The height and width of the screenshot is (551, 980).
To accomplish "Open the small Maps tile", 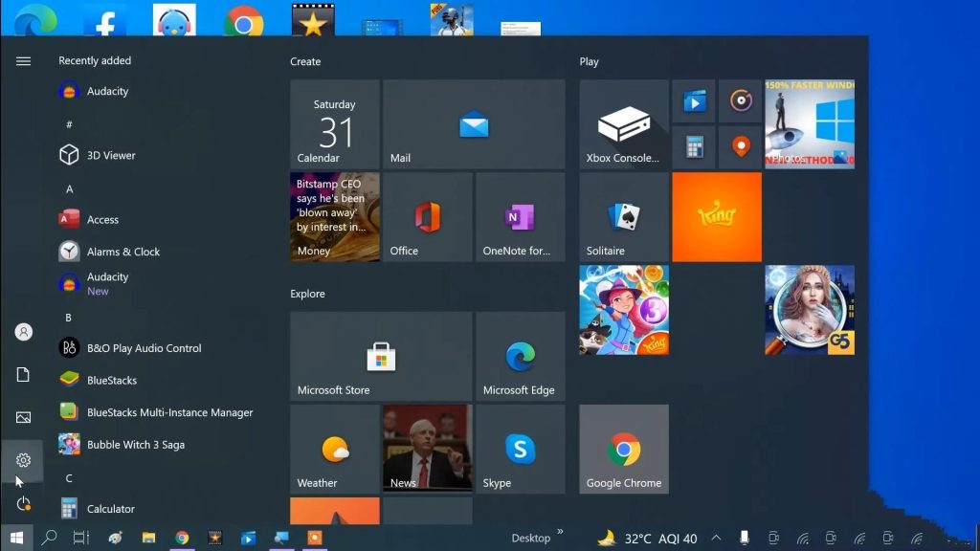I will coord(741,147).
